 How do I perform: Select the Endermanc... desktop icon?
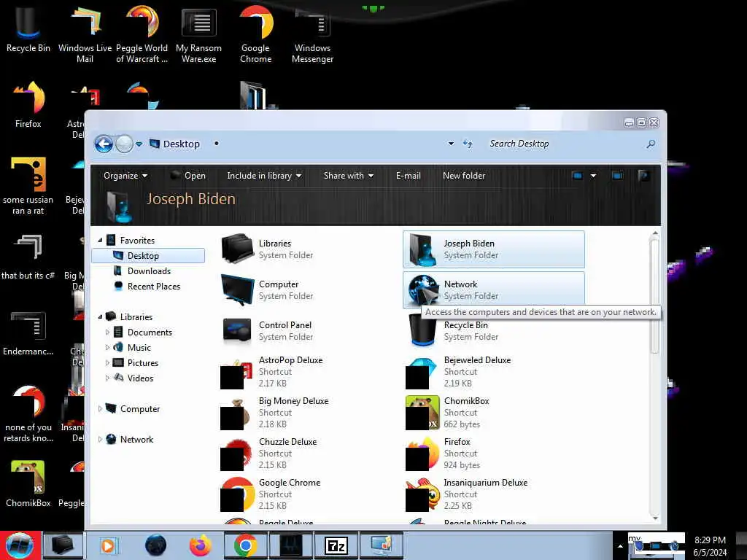click(x=28, y=333)
